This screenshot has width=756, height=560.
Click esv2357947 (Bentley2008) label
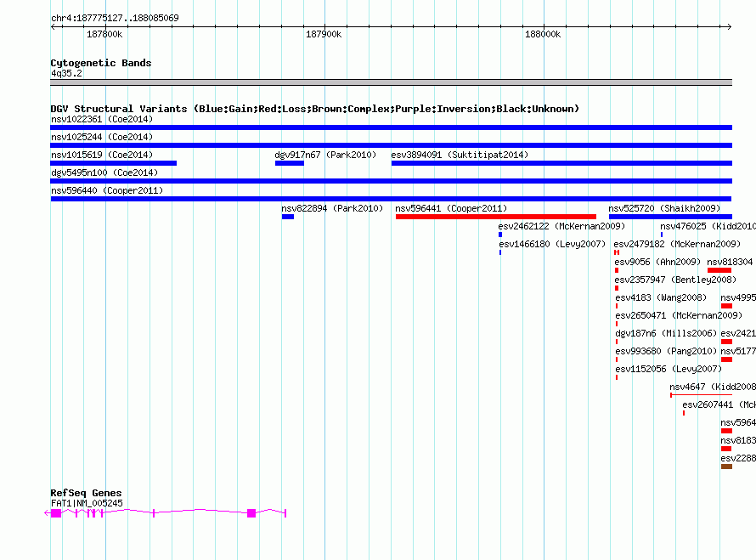click(x=675, y=280)
